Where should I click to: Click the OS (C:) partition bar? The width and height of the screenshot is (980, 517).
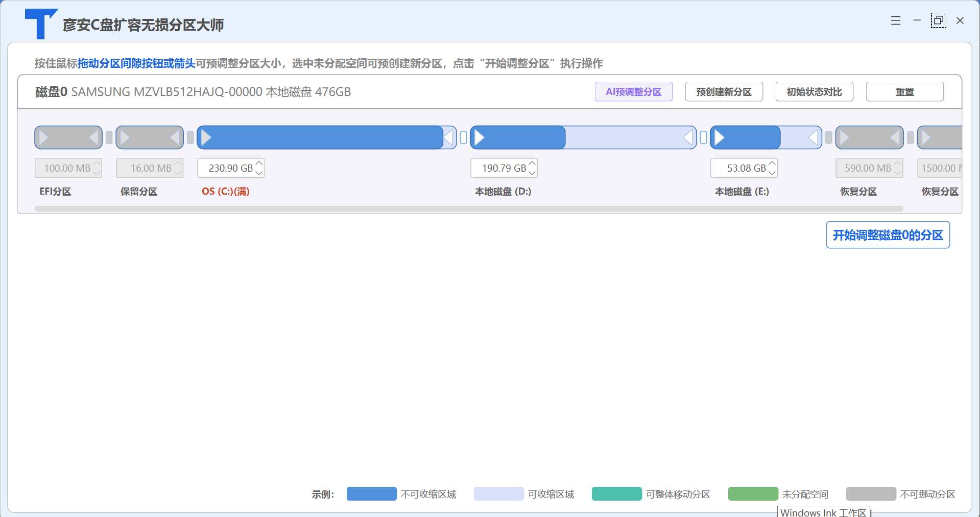327,137
